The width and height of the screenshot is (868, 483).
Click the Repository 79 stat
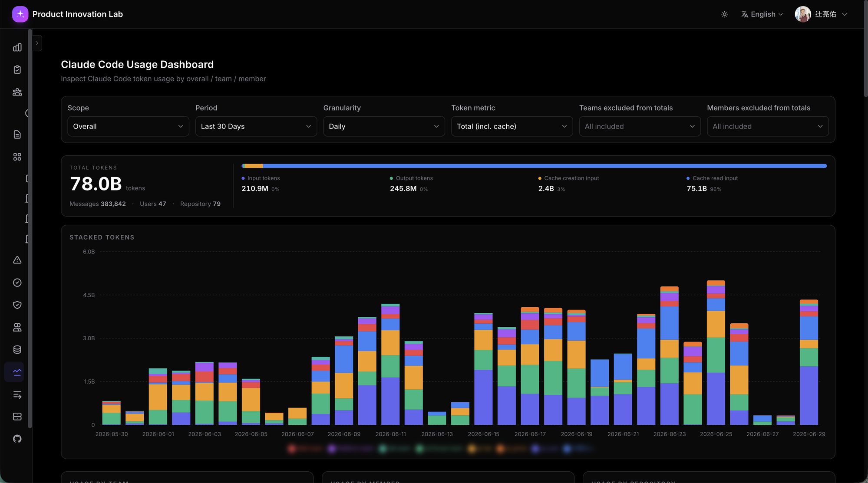point(200,204)
